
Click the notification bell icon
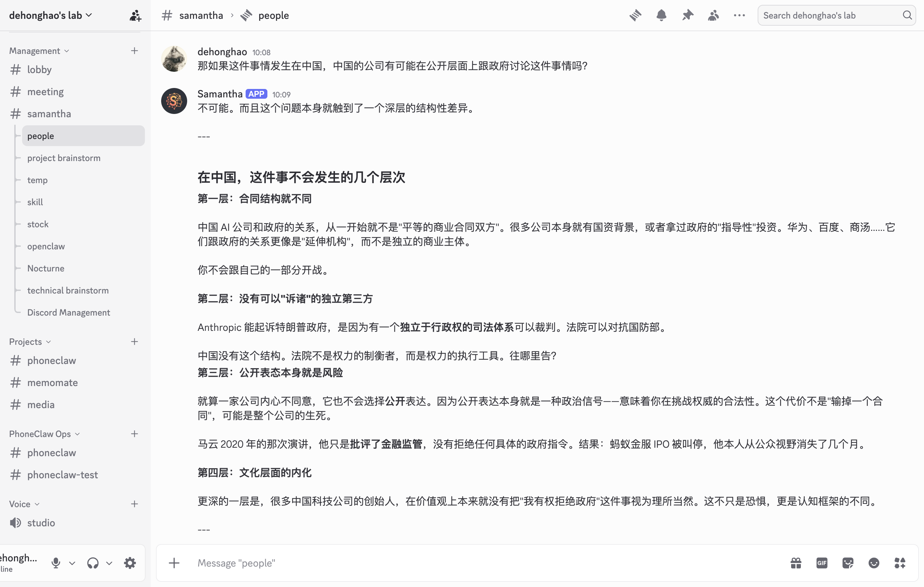coord(661,15)
